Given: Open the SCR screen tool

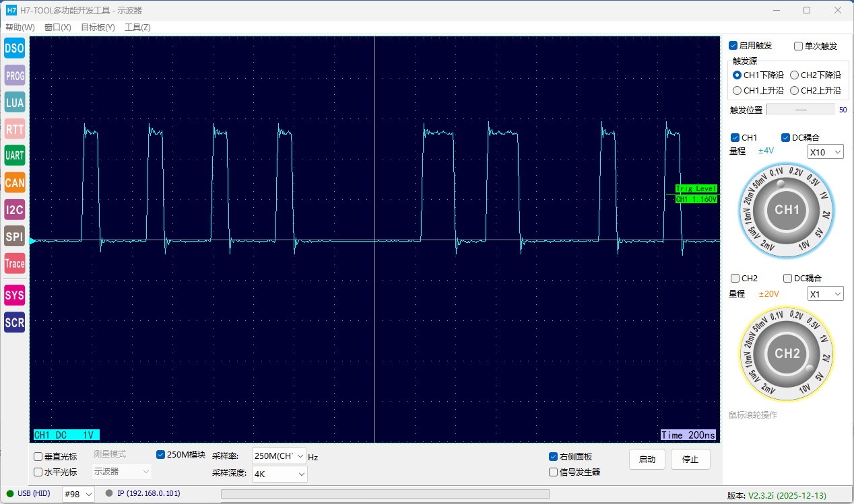Looking at the screenshot, I should [x=15, y=322].
